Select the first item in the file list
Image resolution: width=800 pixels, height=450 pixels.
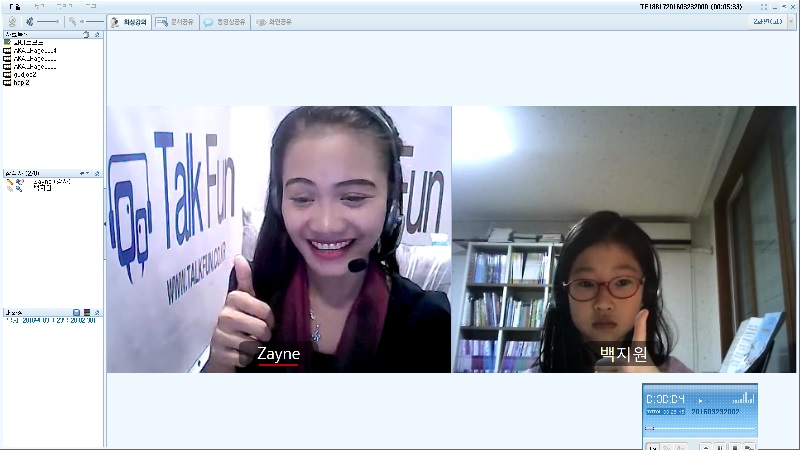point(24,42)
